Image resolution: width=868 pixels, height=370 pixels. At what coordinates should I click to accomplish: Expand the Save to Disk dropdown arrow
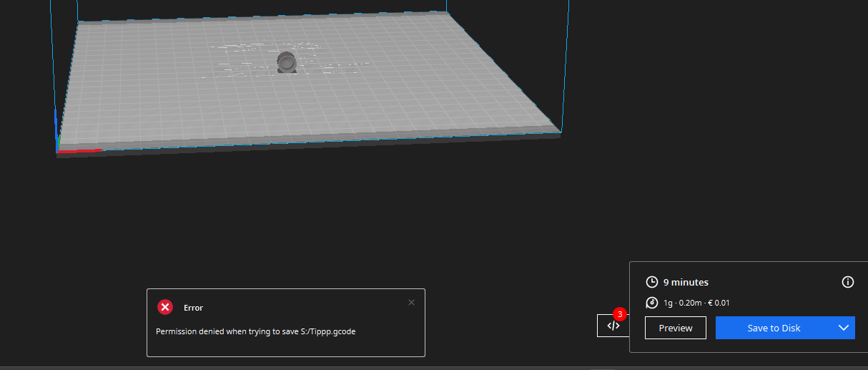point(844,328)
